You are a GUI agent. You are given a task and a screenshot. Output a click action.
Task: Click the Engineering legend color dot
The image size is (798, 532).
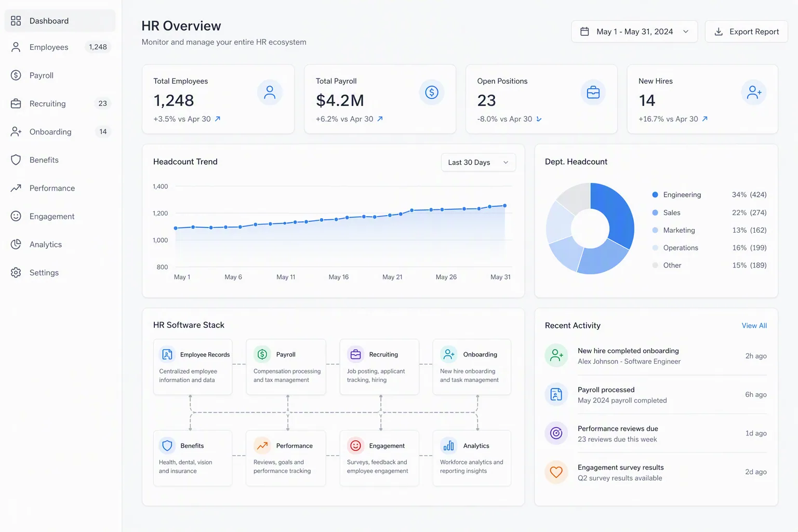tap(655, 195)
